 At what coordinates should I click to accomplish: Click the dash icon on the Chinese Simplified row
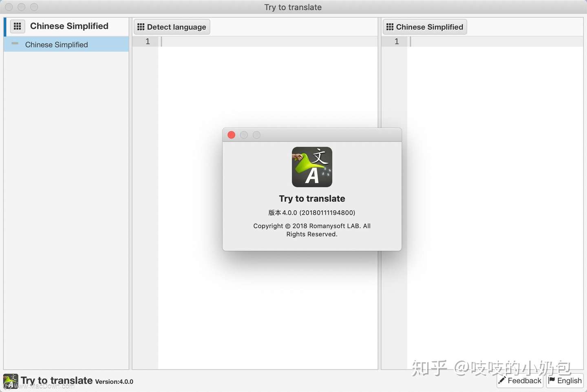(15, 43)
